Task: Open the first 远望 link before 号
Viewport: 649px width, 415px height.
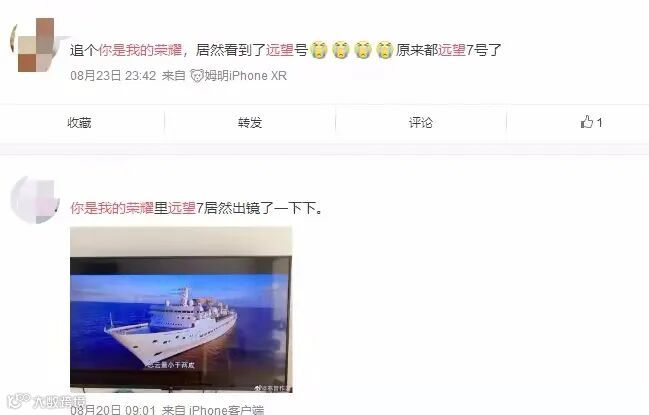Action: coord(279,50)
